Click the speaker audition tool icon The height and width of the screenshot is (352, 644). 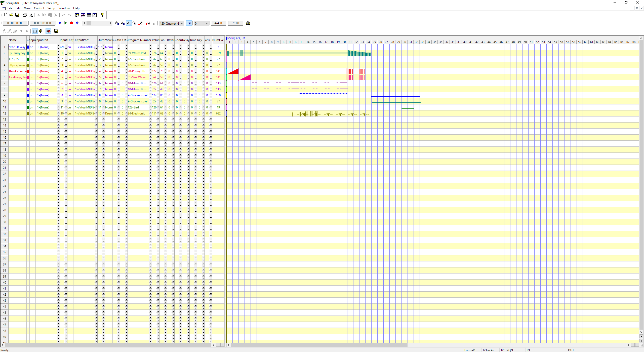[41, 31]
